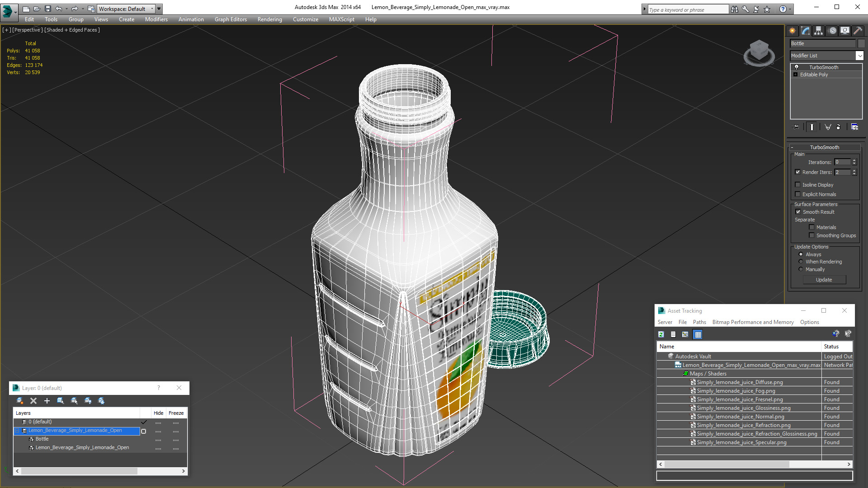Click the Bottle object name field
The image size is (868, 488).
(822, 43)
